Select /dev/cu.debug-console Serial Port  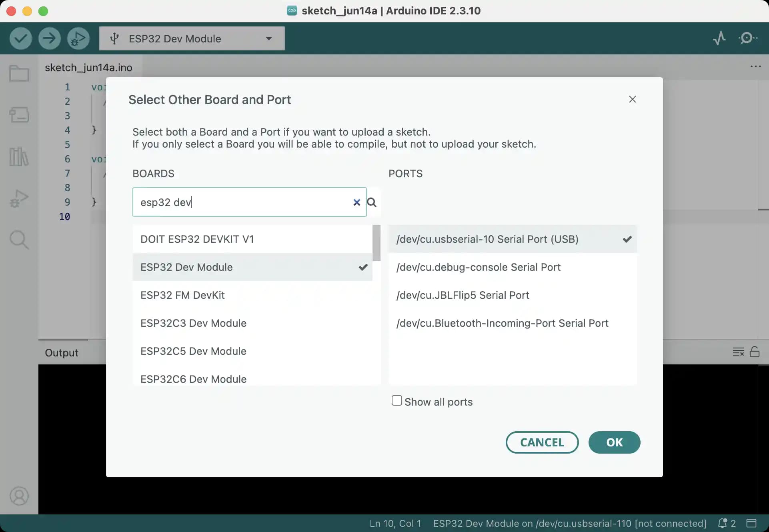pyautogui.click(x=513, y=267)
